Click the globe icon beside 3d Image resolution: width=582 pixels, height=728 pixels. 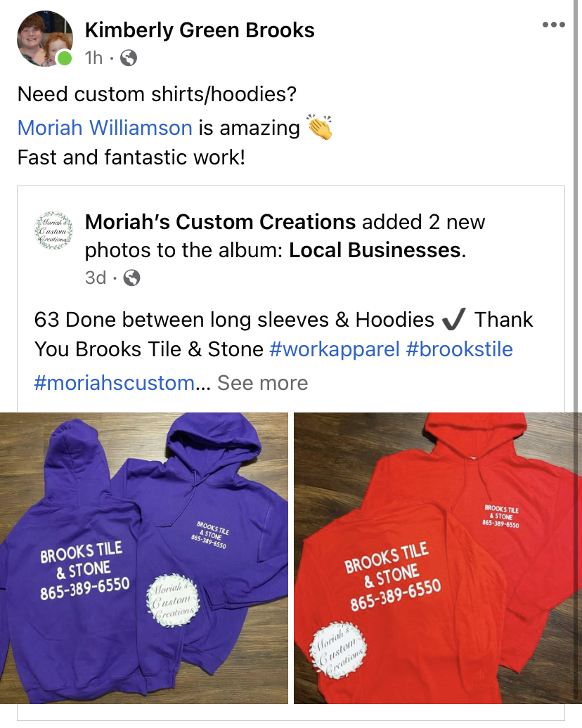[x=132, y=278]
